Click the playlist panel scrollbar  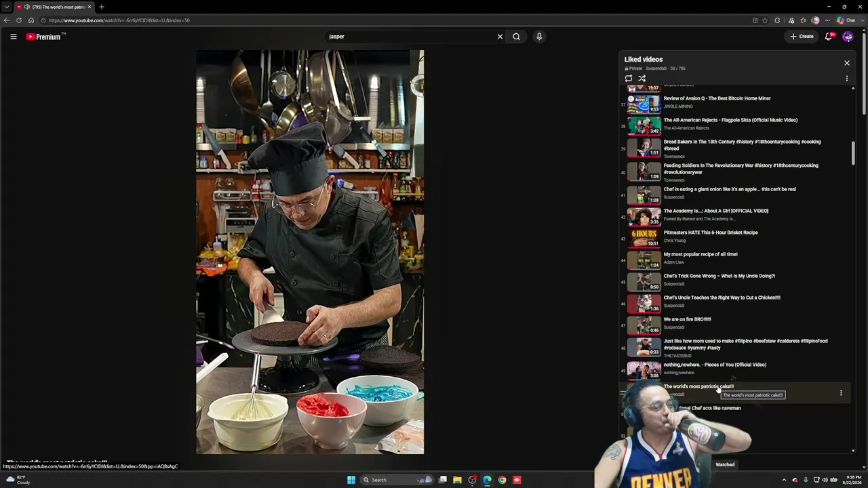(x=853, y=152)
